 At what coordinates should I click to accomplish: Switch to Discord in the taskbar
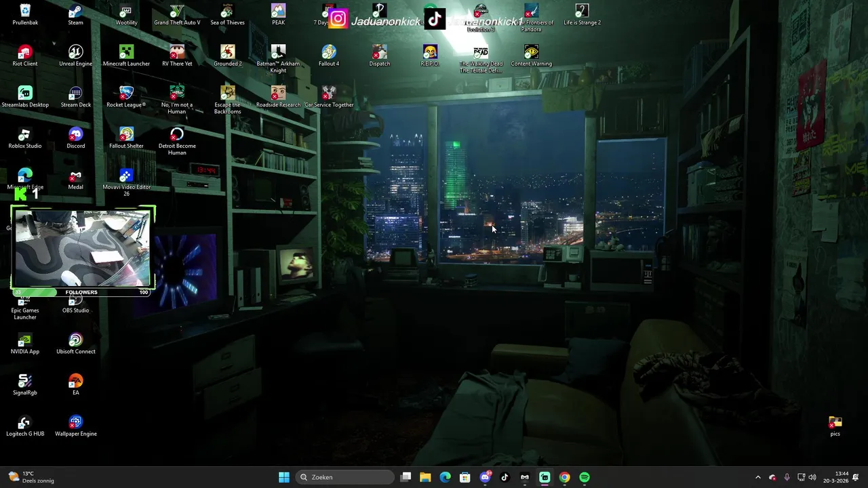485,477
